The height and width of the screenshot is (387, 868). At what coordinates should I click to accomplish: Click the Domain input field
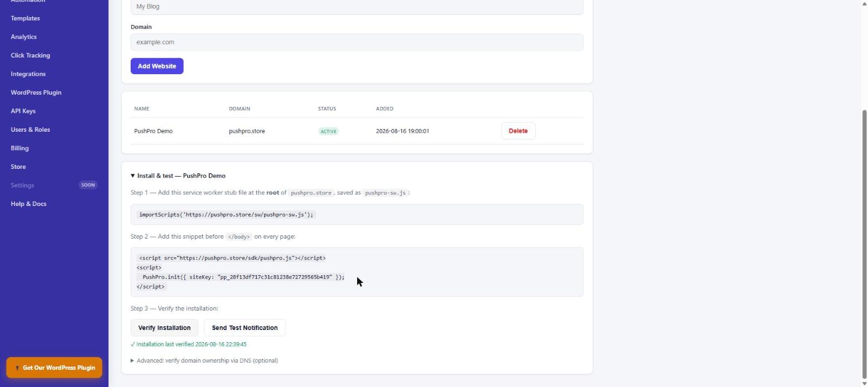coord(357,42)
